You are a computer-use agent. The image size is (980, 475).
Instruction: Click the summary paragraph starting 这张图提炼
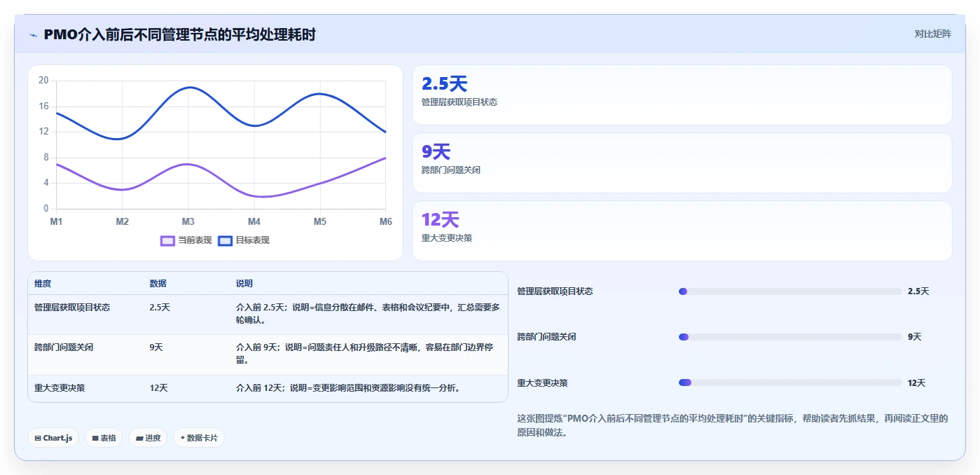tap(733, 425)
